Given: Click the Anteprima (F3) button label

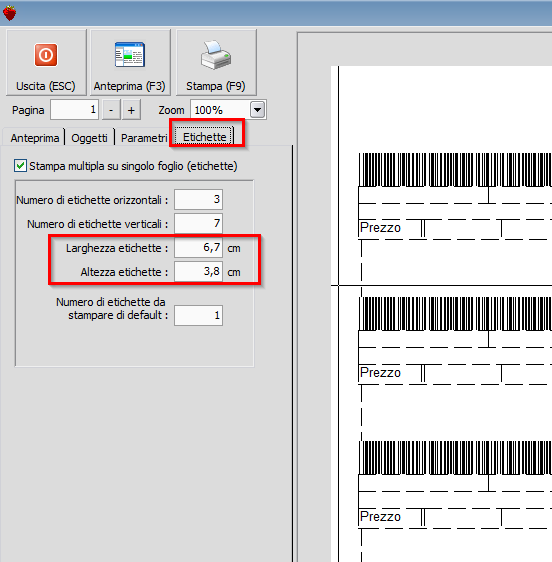Looking at the screenshot, I should point(129,86).
